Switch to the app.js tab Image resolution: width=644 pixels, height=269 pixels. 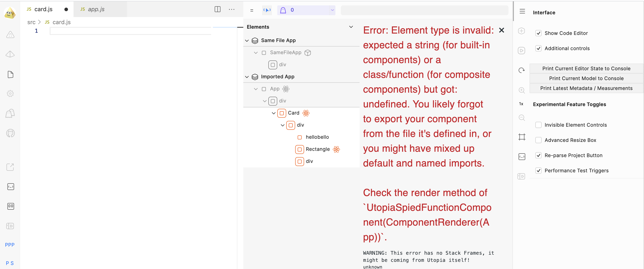pyautogui.click(x=96, y=9)
